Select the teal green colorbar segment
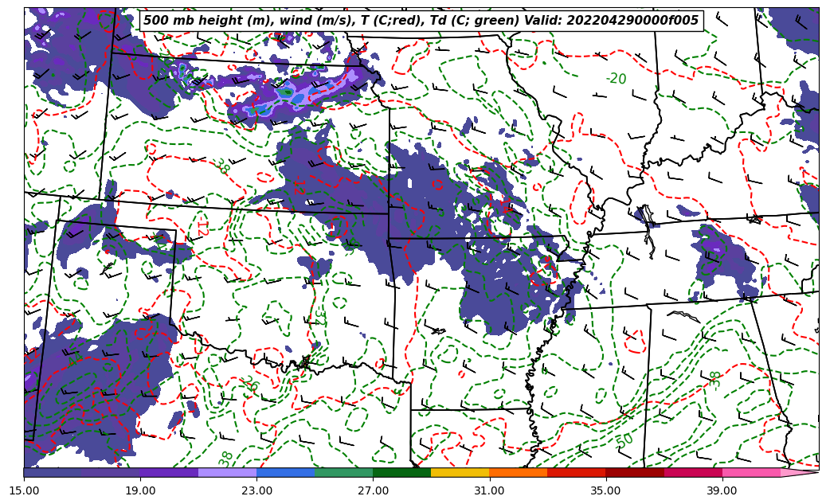Image resolution: width=826 pixels, height=504 pixels. (x=343, y=473)
